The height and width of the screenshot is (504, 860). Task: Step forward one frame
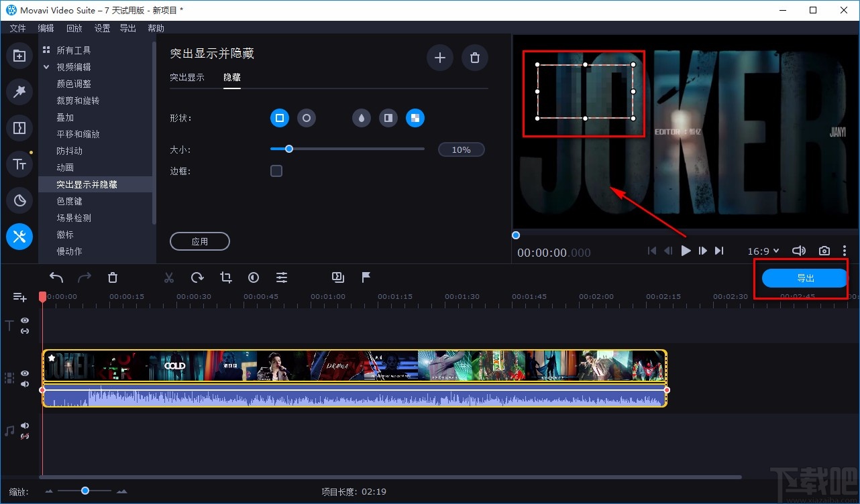703,251
